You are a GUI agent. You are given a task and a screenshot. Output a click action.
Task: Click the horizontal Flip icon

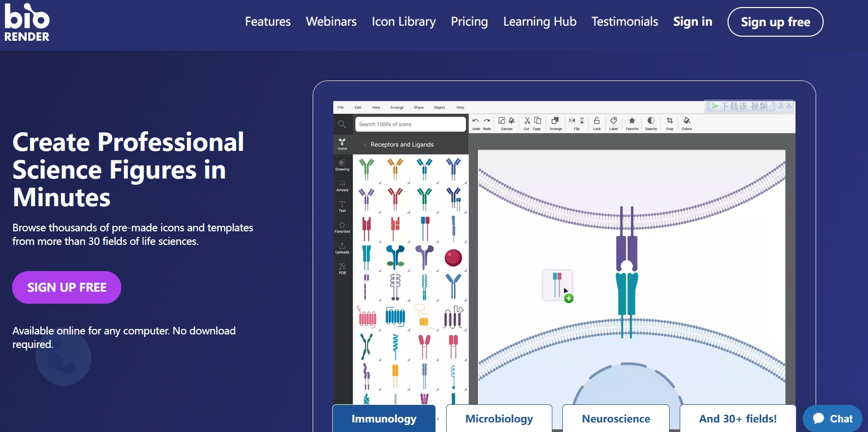(x=572, y=121)
